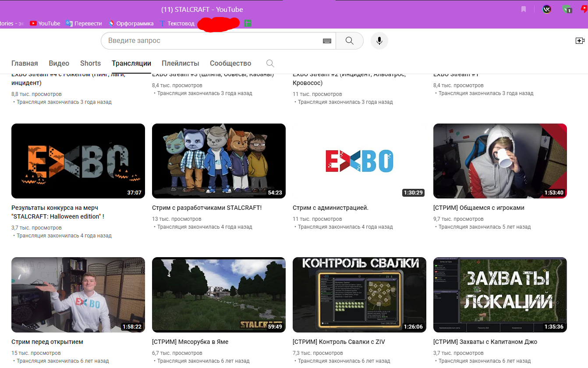Open Результаты конкурса на мерч video title
The image size is (588, 368).
58,212
